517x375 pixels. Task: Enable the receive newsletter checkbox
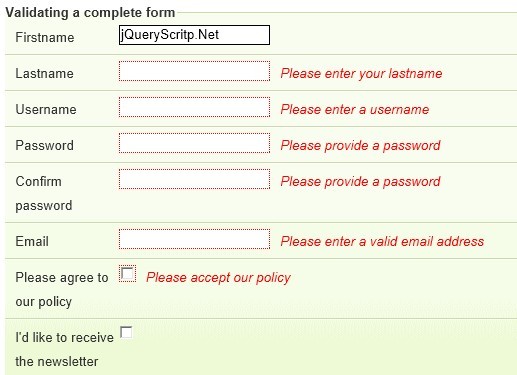point(126,332)
